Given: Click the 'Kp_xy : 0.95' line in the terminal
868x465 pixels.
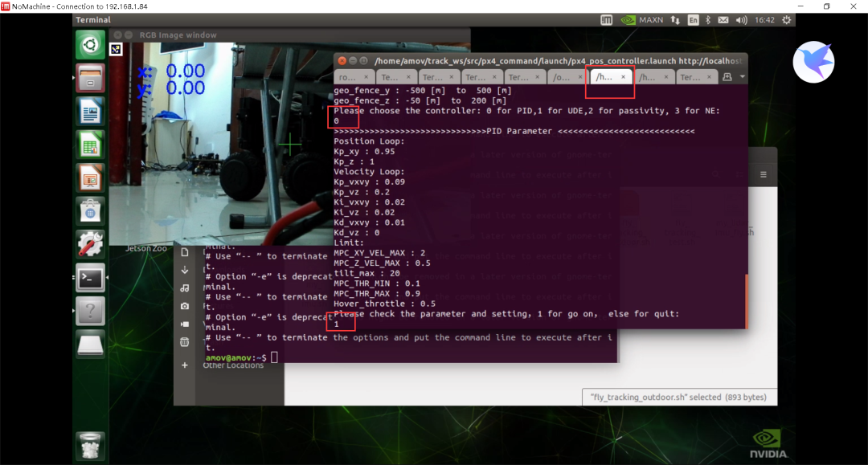Looking at the screenshot, I should pyautogui.click(x=364, y=152).
